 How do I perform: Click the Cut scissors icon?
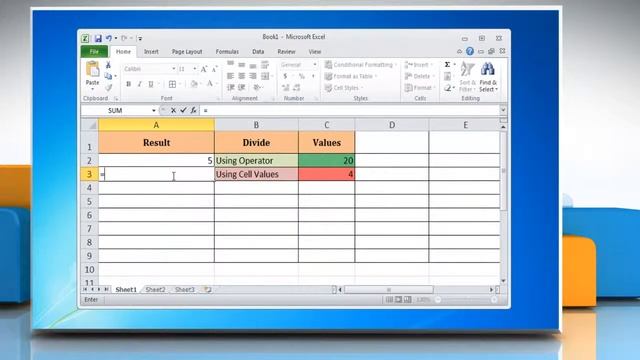108,65
